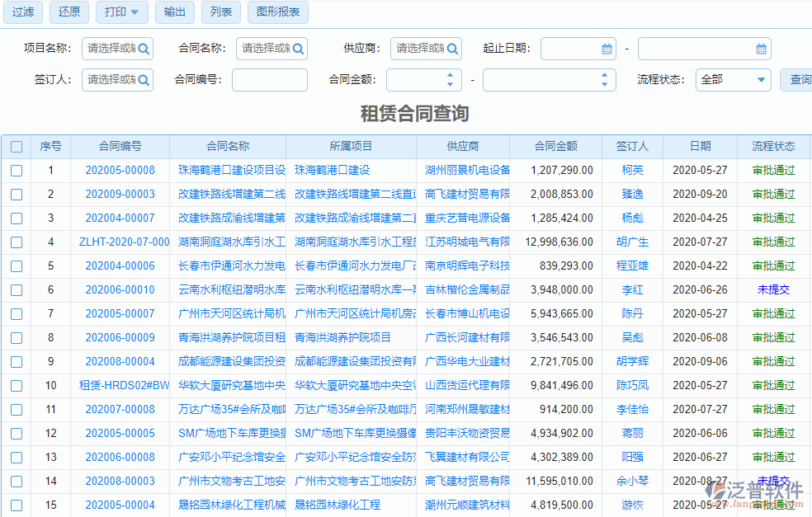Open the start date calendar icon
The width and height of the screenshot is (812, 517).
coord(607,49)
